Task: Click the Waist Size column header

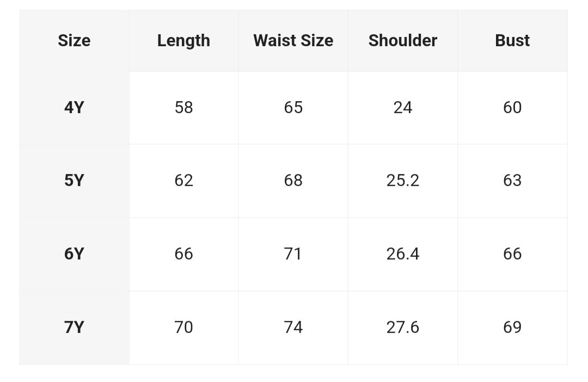Action: click(x=293, y=41)
